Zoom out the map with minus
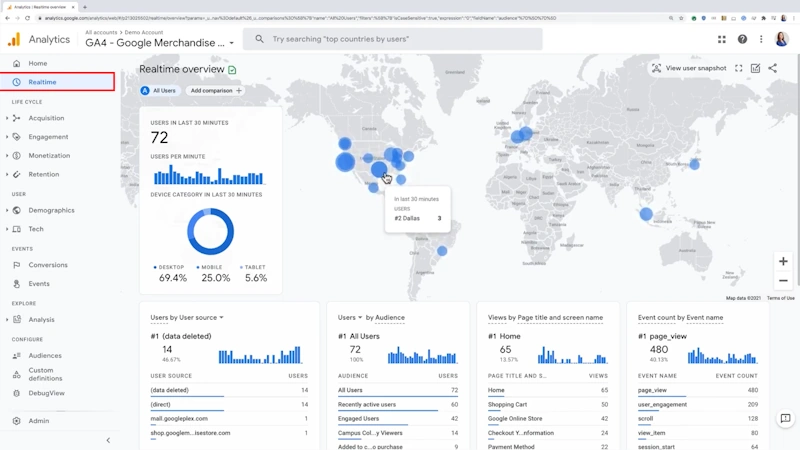800x450 pixels. pyautogui.click(x=783, y=280)
